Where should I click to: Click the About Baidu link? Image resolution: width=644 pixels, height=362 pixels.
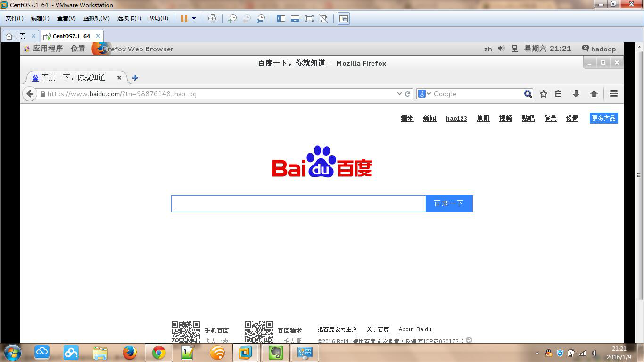tap(415, 329)
